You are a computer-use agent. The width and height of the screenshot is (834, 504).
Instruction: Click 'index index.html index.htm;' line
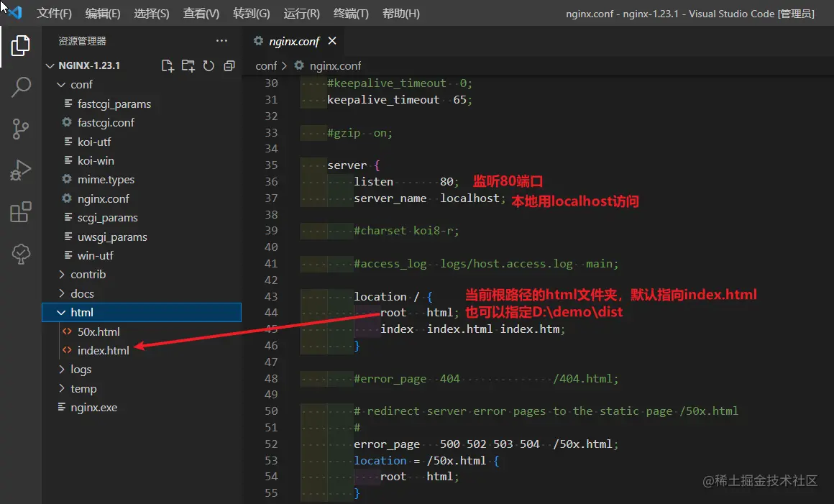472,329
